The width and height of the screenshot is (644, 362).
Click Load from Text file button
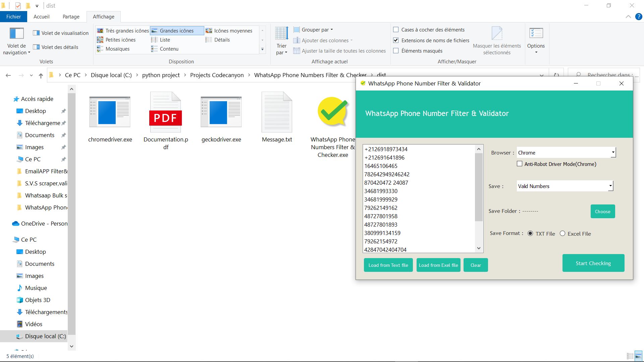[x=388, y=265]
